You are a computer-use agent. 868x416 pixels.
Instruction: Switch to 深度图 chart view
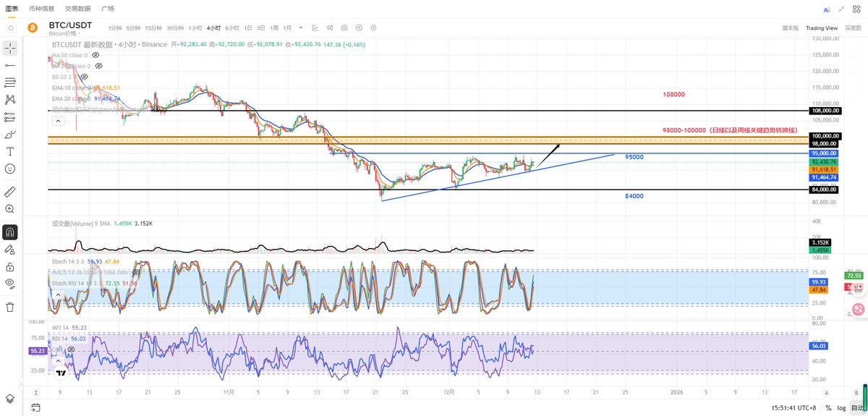pos(854,27)
